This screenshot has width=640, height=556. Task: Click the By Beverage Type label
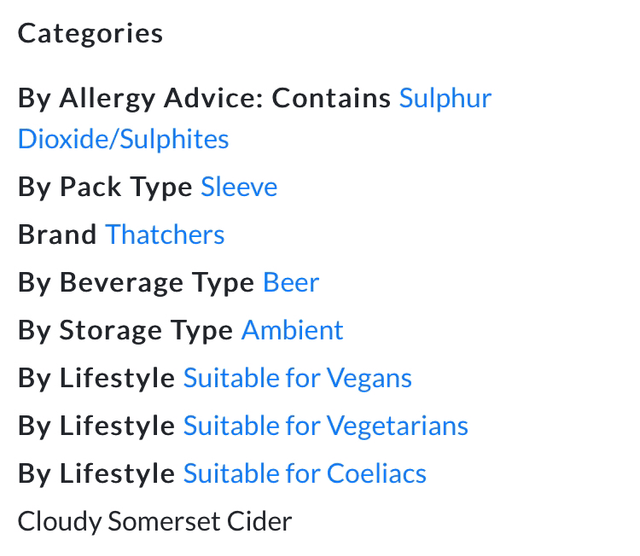tap(136, 283)
